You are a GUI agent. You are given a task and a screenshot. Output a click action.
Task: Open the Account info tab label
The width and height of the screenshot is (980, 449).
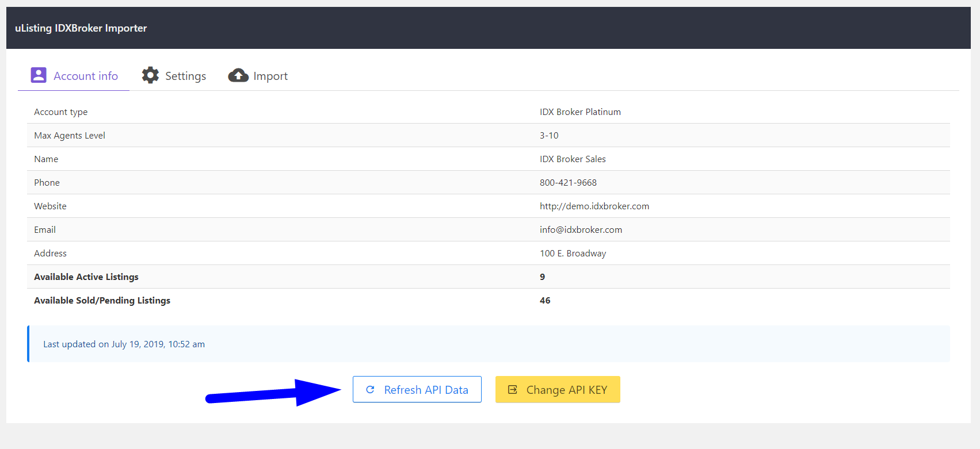[86, 76]
